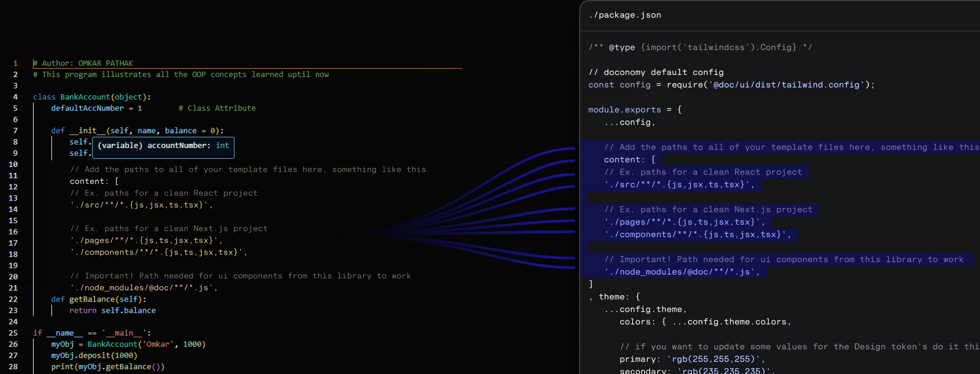Click left editor './components/**/*' path line
The width and height of the screenshot is (980, 374).
pos(158,252)
